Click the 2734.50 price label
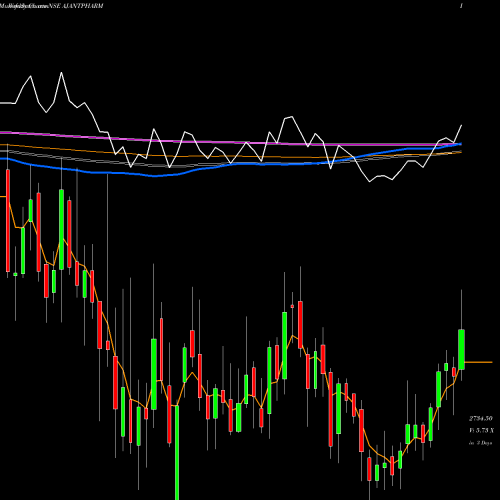The height and width of the screenshot is (500, 500). (481, 418)
